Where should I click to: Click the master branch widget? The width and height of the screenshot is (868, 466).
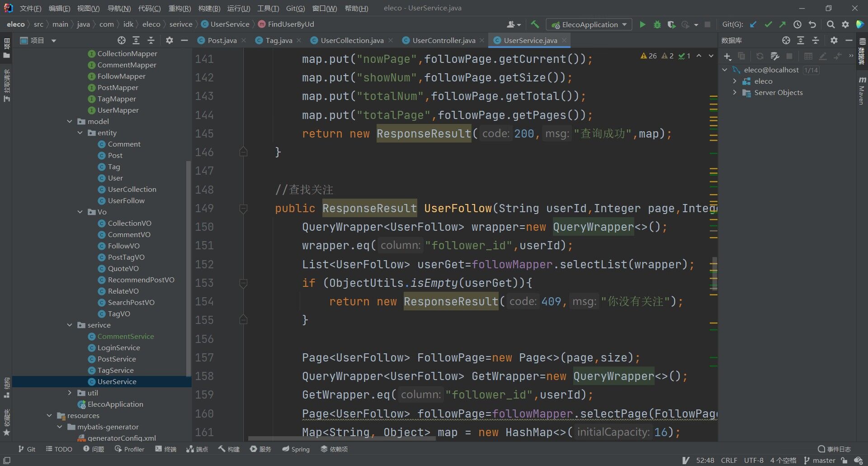point(819,460)
